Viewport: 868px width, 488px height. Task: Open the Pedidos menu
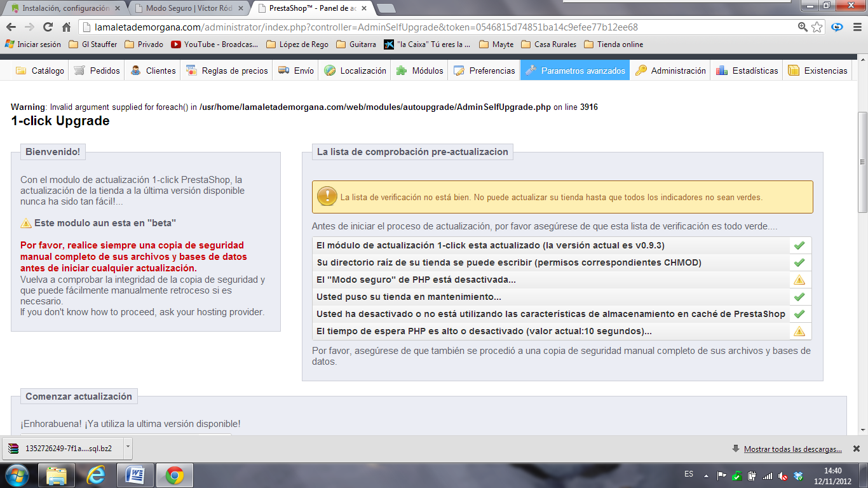tap(97, 71)
